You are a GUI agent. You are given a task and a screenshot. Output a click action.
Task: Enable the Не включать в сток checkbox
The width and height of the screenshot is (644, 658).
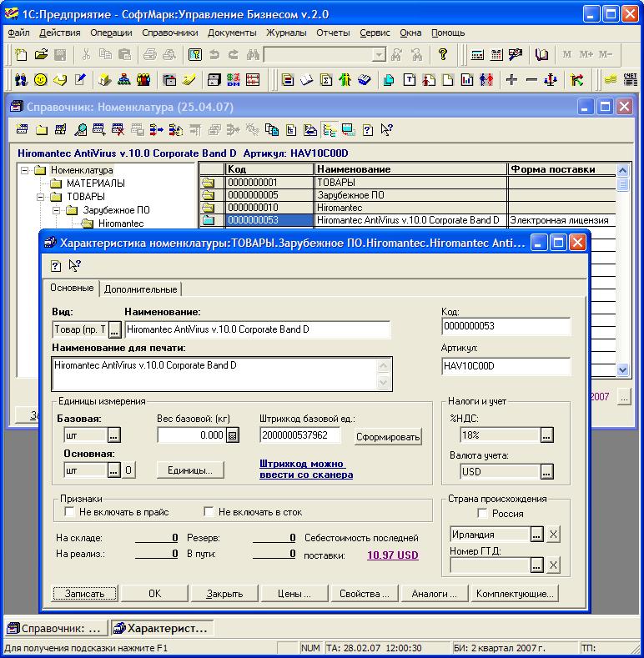(209, 511)
